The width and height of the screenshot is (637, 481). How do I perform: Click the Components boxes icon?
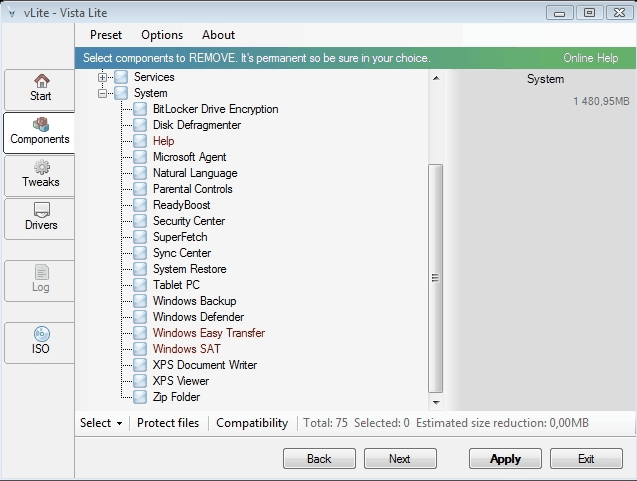[41, 124]
